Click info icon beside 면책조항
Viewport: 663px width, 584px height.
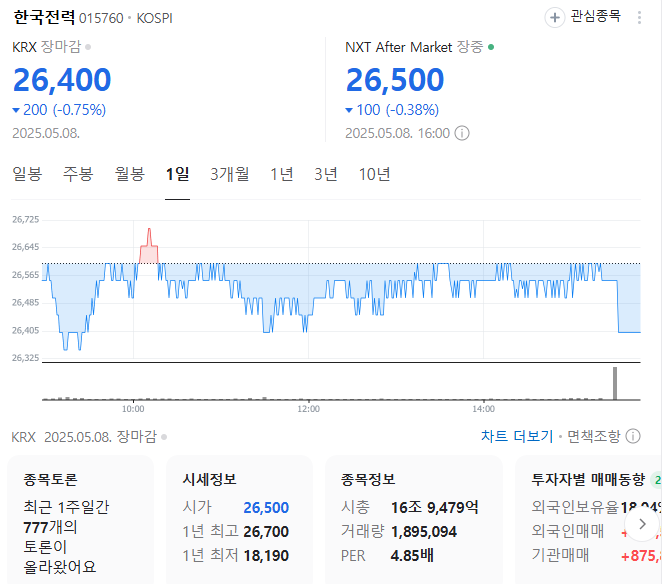coord(633,436)
